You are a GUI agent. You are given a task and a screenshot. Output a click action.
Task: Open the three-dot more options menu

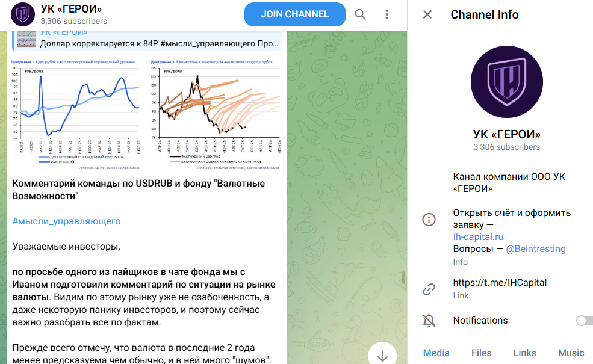pyautogui.click(x=387, y=14)
